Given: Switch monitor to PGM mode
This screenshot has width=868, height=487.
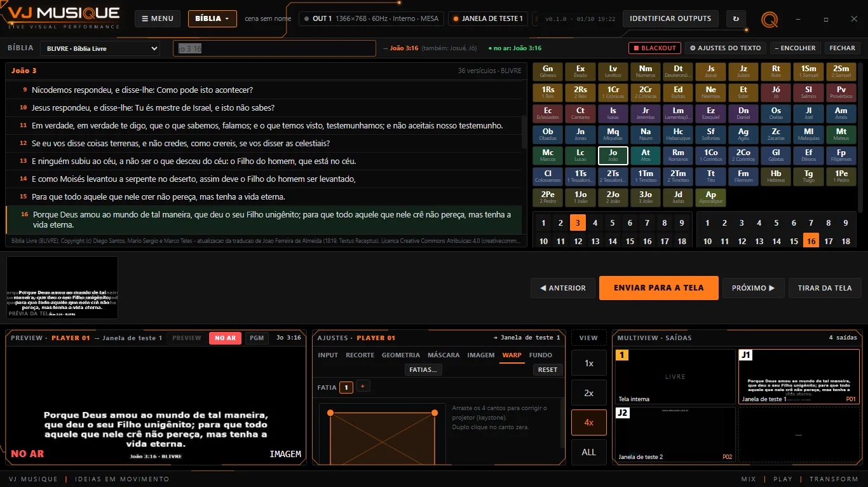Looking at the screenshot, I should [257, 338].
